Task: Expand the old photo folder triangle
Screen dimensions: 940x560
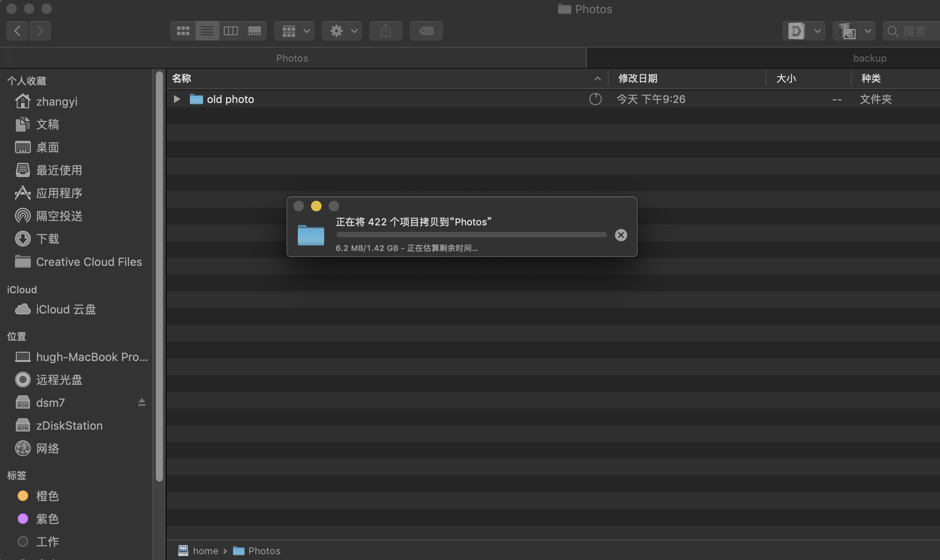Action: coord(177,99)
